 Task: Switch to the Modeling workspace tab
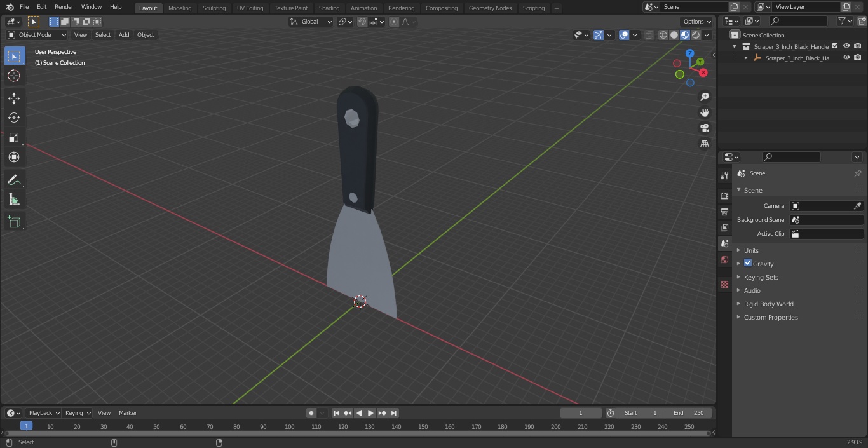coord(180,8)
